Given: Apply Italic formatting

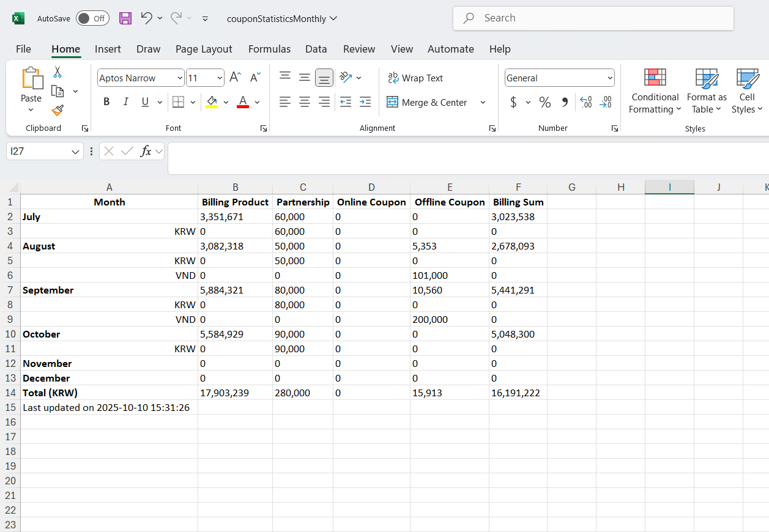Looking at the screenshot, I should (x=126, y=102).
